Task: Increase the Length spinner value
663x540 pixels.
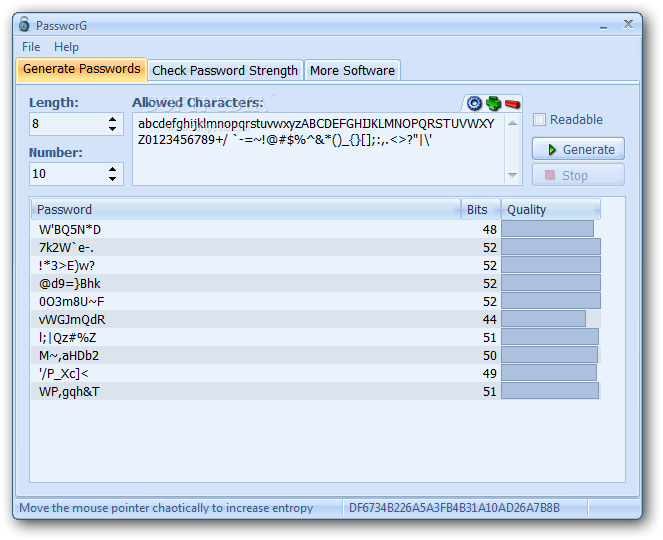Action: (112, 119)
